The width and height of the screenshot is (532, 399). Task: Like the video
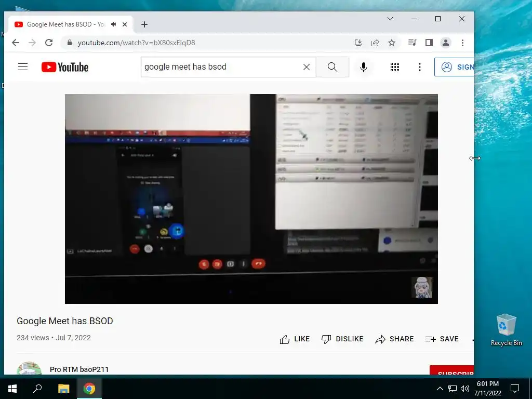pyautogui.click(x=295, y=339)
